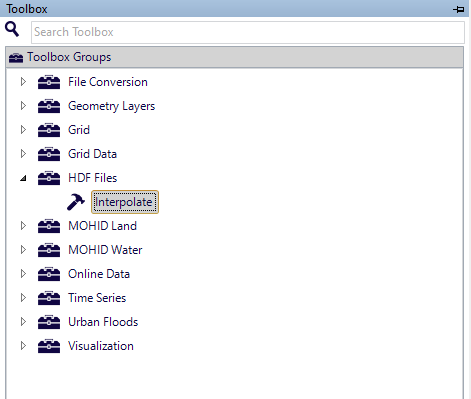Click the Toolbox Groups header text

point(69,57)
